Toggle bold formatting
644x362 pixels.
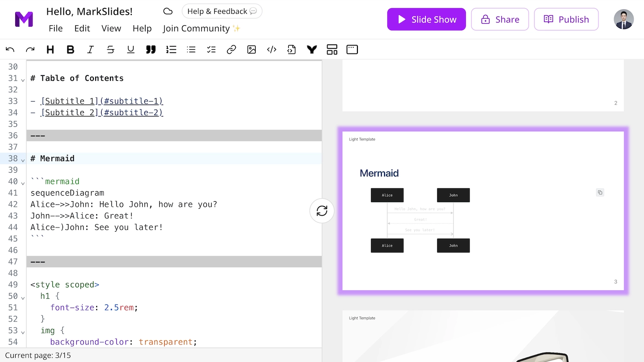[x=70, y=49]
